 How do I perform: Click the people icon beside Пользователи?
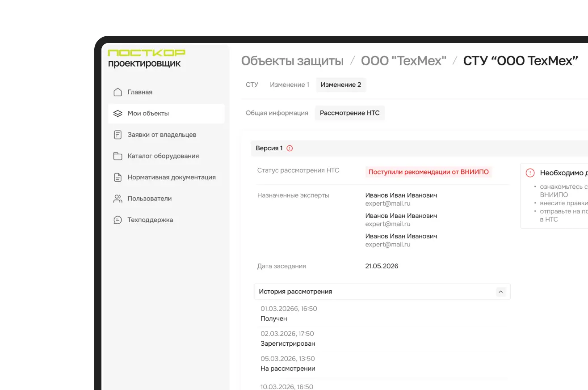point(118,199)
